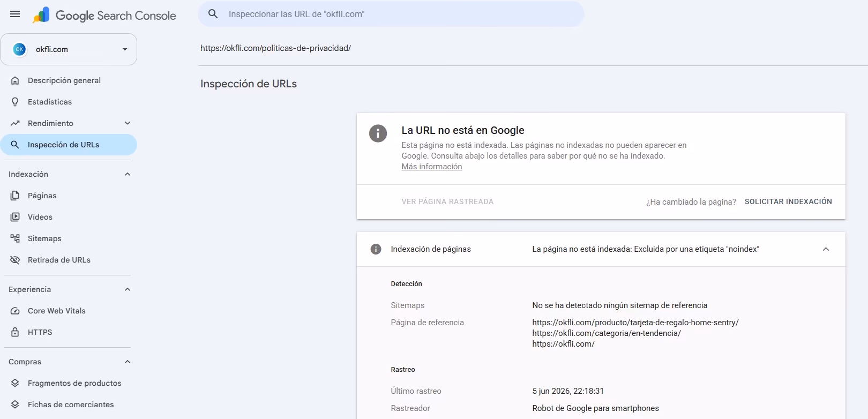
Task: Click the info icon next to Indexación de páginas
Action: (x=376, y=249)
